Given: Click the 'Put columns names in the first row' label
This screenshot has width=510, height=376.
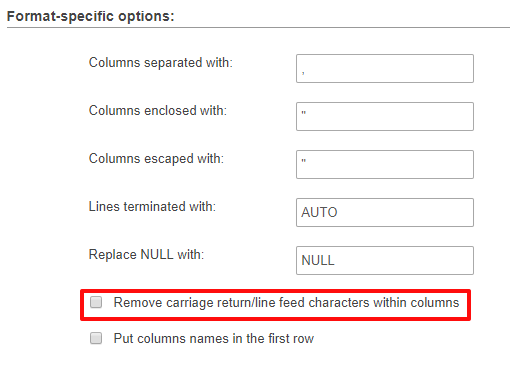Looking at the screenshot, I should (214, 338).
